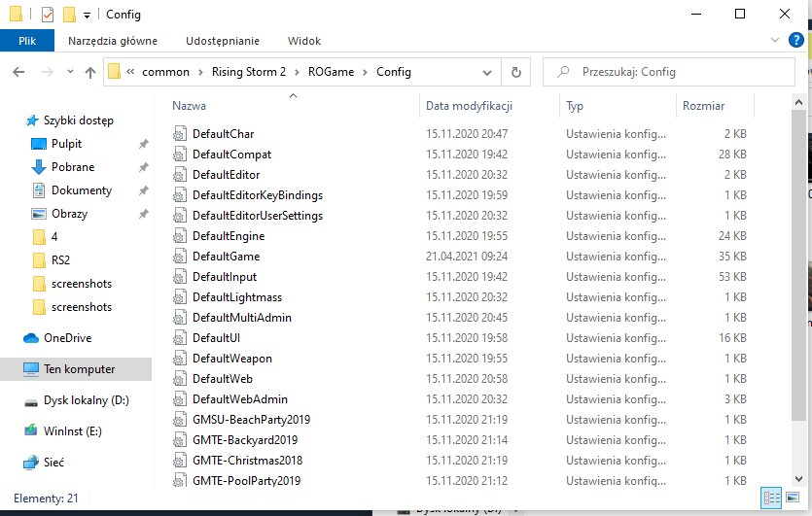Image resolution: width=812 pixels, height=516 pixels.
Task: Switch to details view layout icon
Action: coord(771,498)
